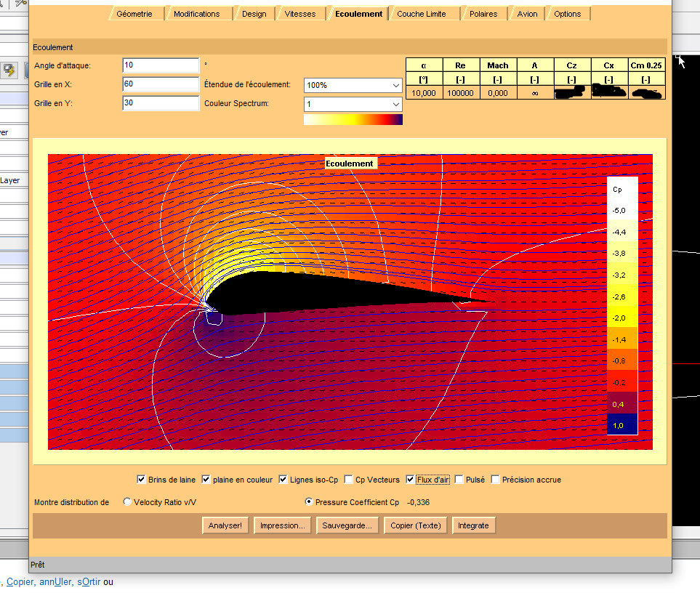Open the Couleur Spectrum dropdown
The image size is (700, 609).
pos(353,104)
